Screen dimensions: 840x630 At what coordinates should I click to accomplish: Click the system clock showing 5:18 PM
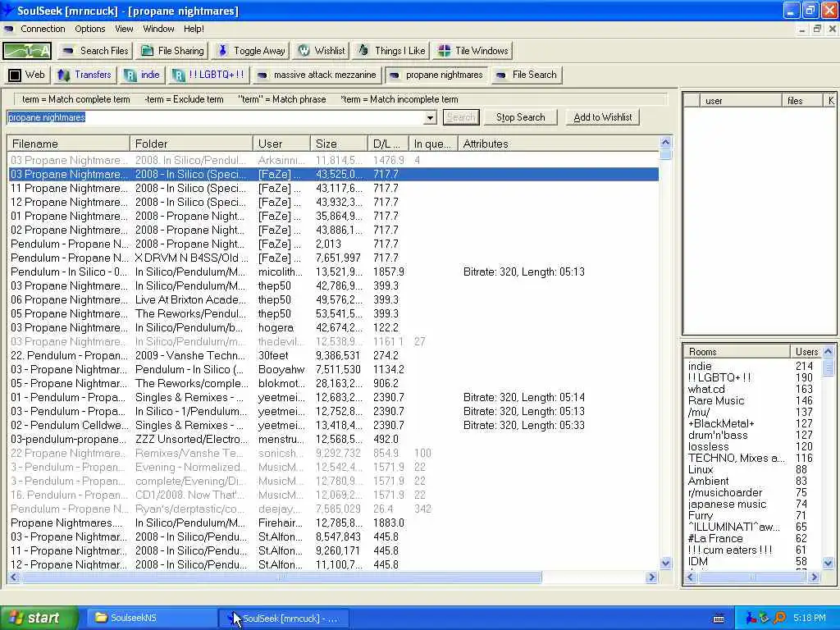click(x=810, y=618)
